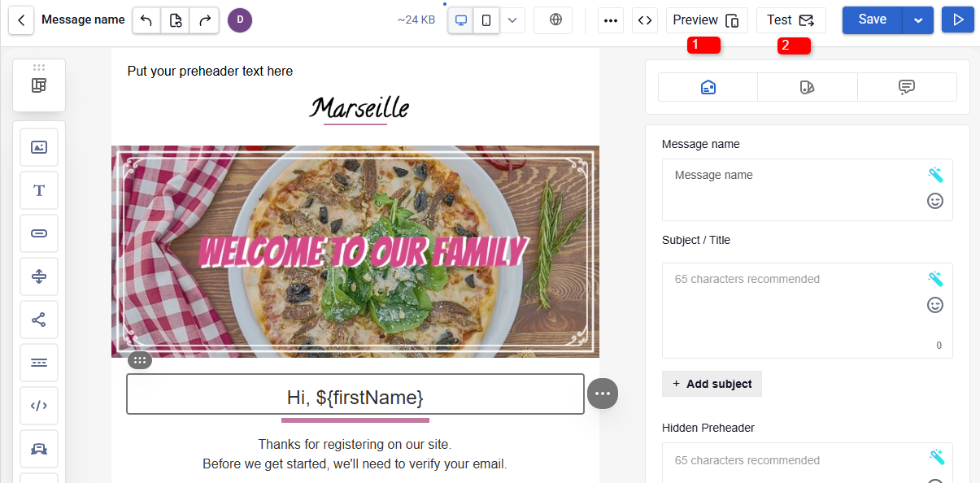This screenshot has width=980, height=483.
Task: Save the message
Action: point(872,20)
